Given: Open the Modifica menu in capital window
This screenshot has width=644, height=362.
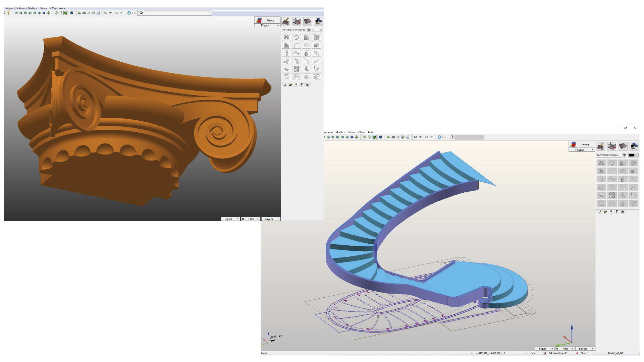Looking at the screenshot, I should point(33,8).
